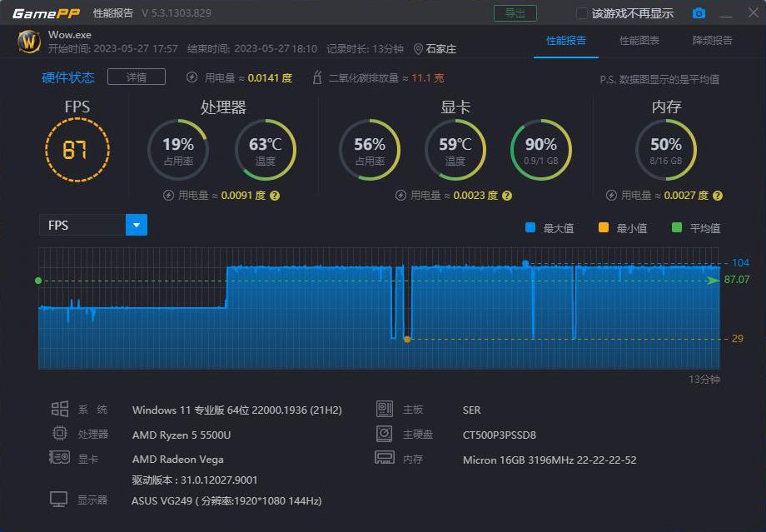
Task: Click the CPU power usage help icon
Action: point(275,196)
